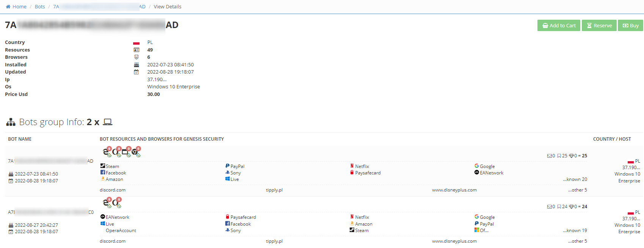This screenshot has height=248, width=644.
Task: Open the Bots breadcrumb link
Action: click(x=40, y=6)
